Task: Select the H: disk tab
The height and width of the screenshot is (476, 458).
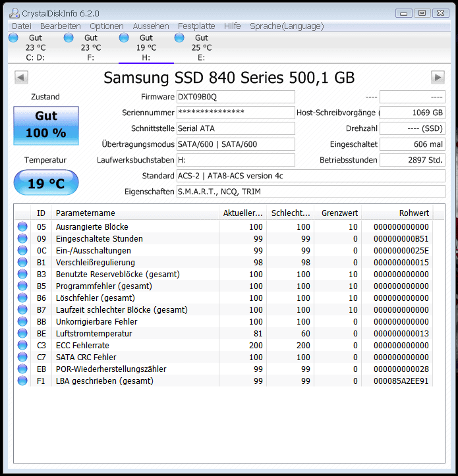Action: (146, 47)
